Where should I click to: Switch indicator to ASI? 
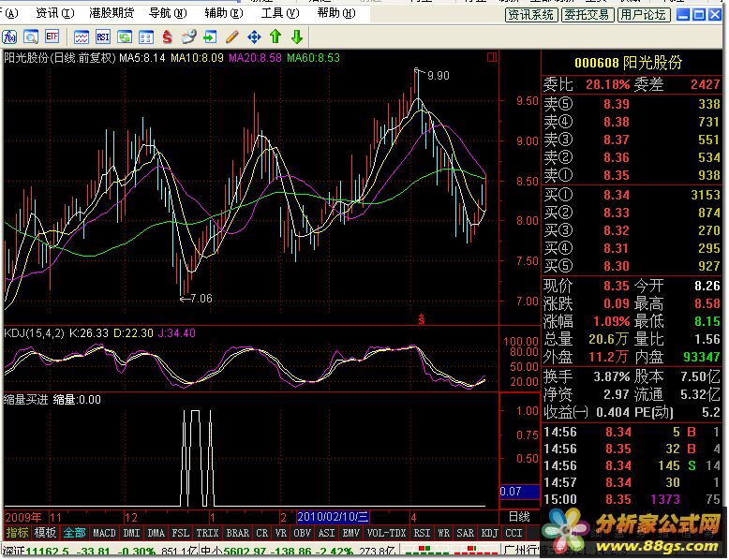[327, 533]
